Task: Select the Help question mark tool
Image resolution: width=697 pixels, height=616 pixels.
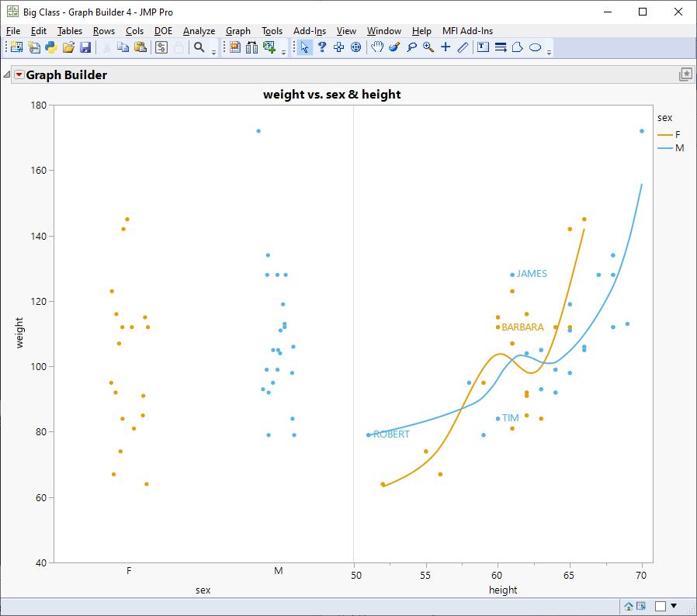Action: coord(322,47)
